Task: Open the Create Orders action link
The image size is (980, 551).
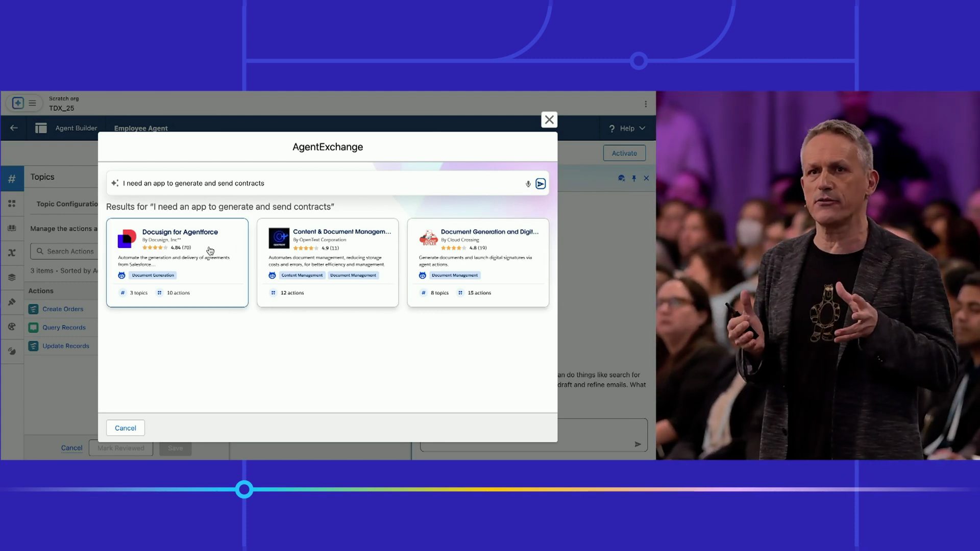Action: 63,309
